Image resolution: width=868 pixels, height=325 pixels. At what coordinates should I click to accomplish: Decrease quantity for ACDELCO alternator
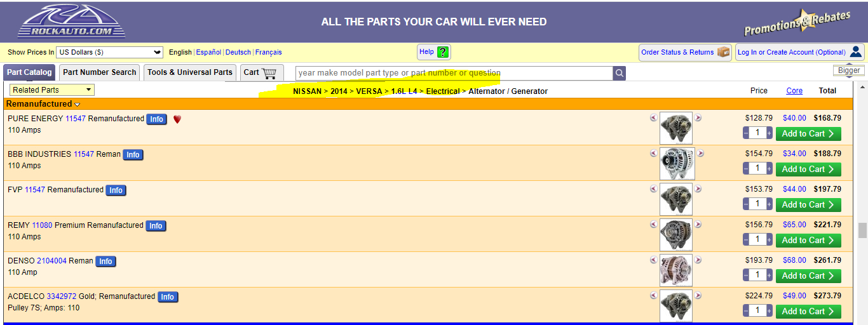coord(746,311)
